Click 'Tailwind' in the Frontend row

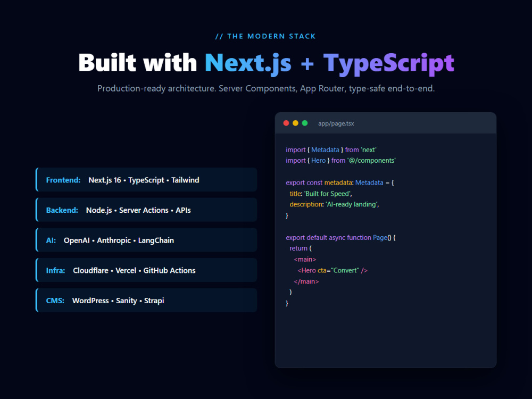(x=185, y=180)
